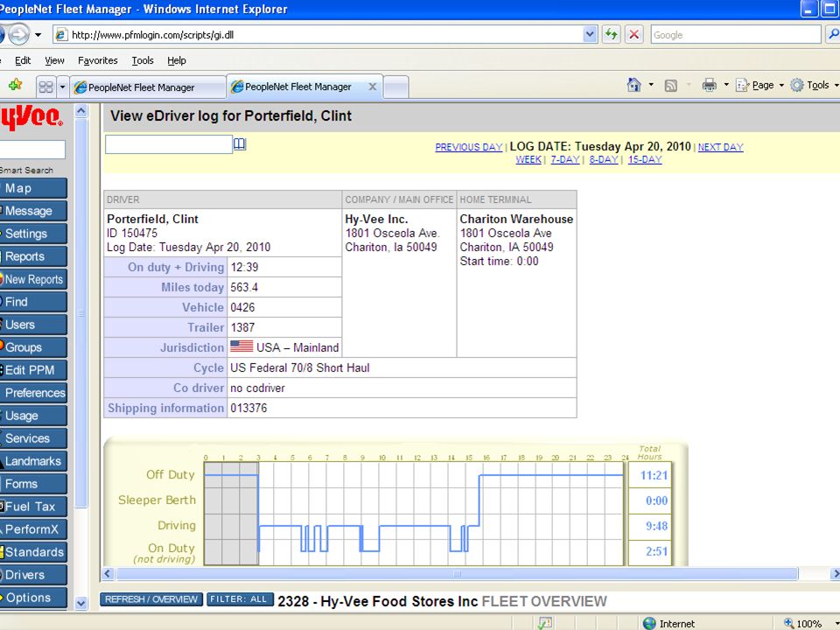Open the Favorites menu
840x630 pixels.
(x=97, y=60)
